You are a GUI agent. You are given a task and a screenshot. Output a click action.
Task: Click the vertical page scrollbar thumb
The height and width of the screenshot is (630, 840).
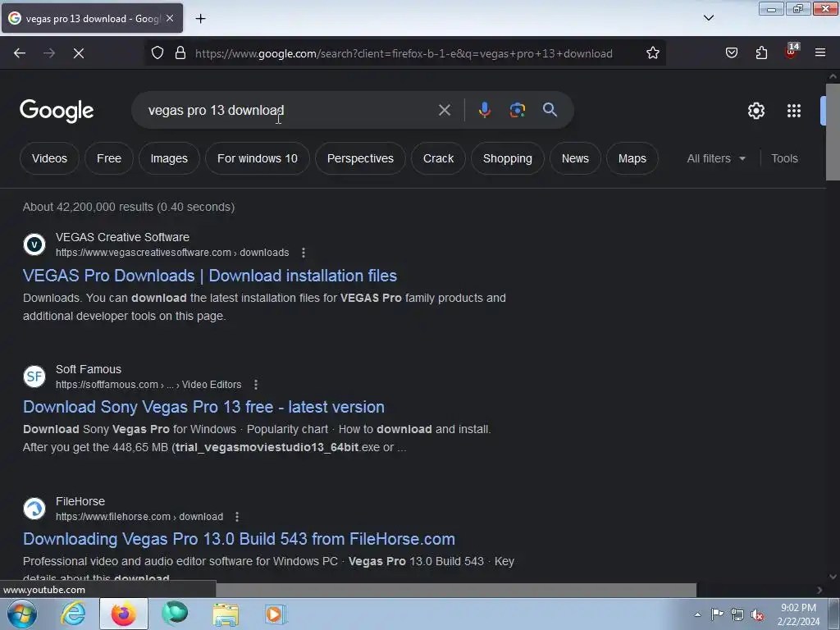click(833, 131)
